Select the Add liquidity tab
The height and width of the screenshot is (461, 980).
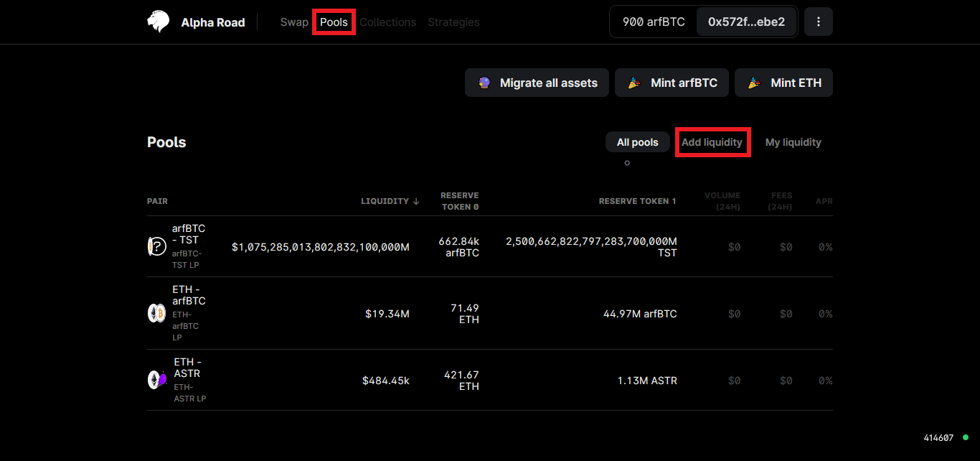pyautogui.click(x=712, y=142)
